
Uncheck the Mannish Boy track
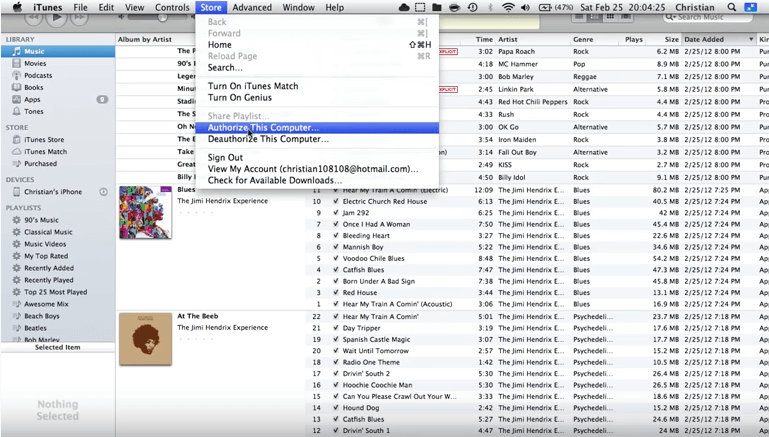click(x=335, y=247)
